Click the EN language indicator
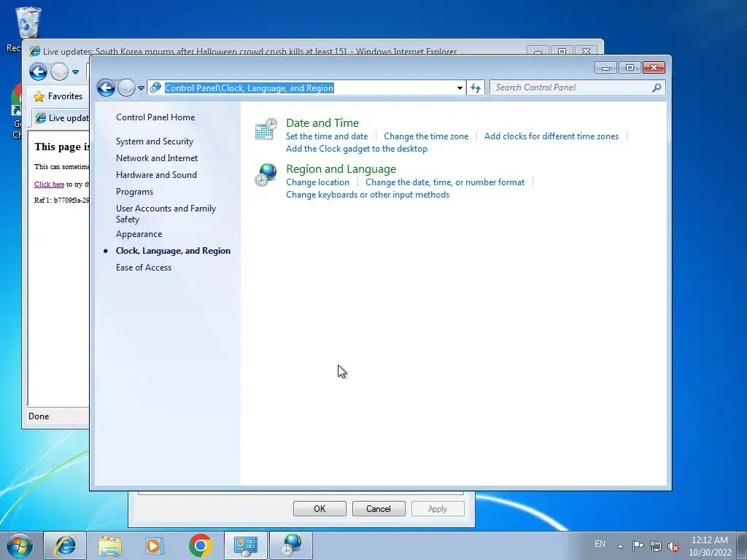The height and width of the screenshot is (560, 747). (x=600, y=544)
